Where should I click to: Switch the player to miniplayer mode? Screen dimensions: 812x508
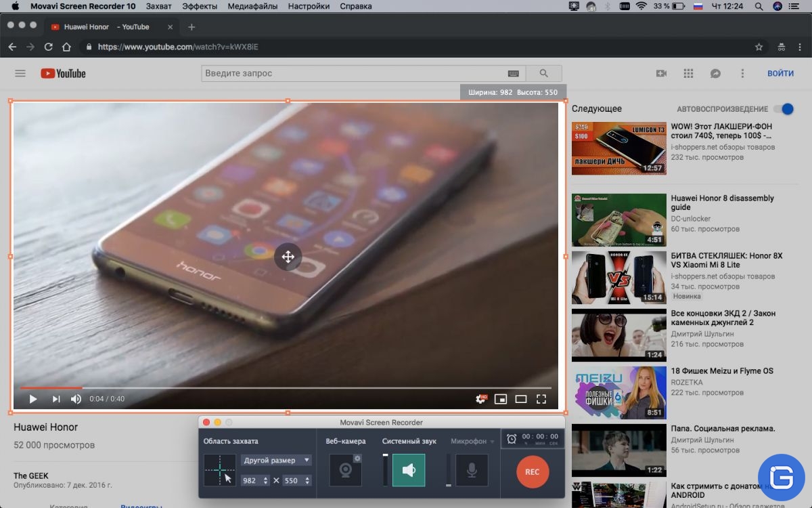501,399
